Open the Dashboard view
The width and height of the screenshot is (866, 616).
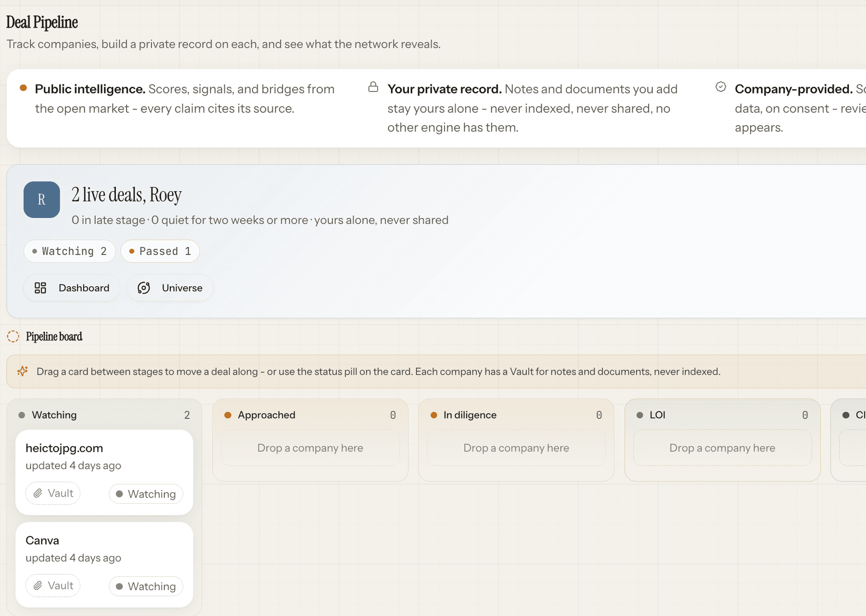coord(72,288)
